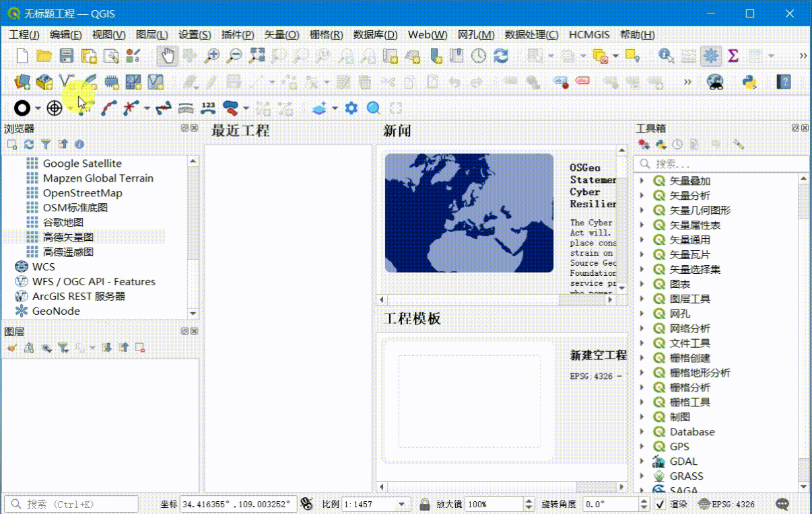This screenshot has height=514, width=812.
Task: Open the 栅格(R) menu
Action: click(326, 35)
